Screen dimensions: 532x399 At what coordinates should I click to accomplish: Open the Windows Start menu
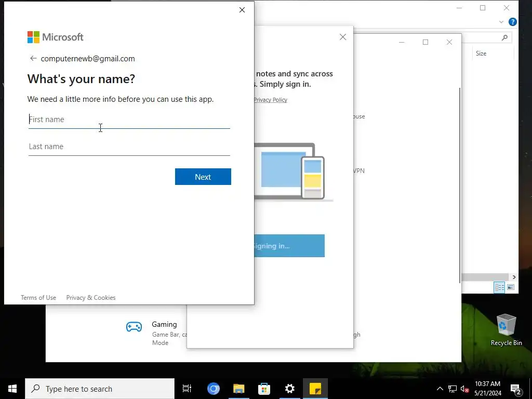12,389
